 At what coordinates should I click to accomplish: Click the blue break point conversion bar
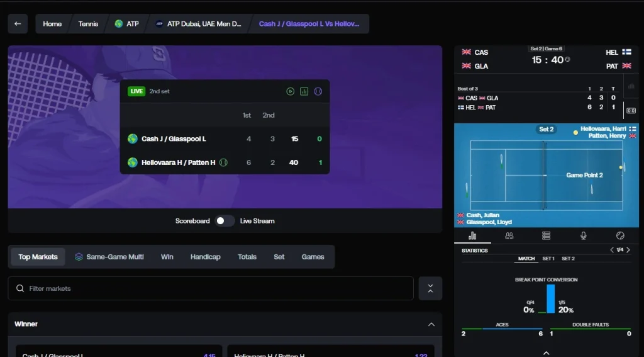pyautogui.click(x=551, y=298)
